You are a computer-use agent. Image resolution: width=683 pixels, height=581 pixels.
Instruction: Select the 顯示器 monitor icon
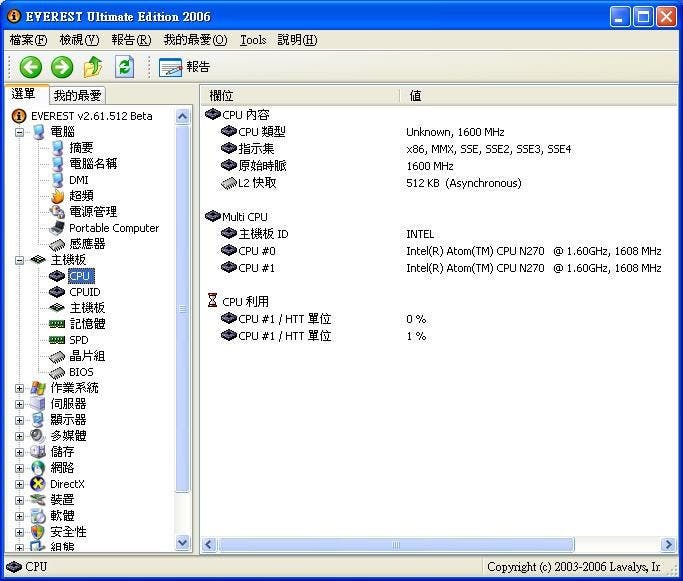[x=38, y=420]
